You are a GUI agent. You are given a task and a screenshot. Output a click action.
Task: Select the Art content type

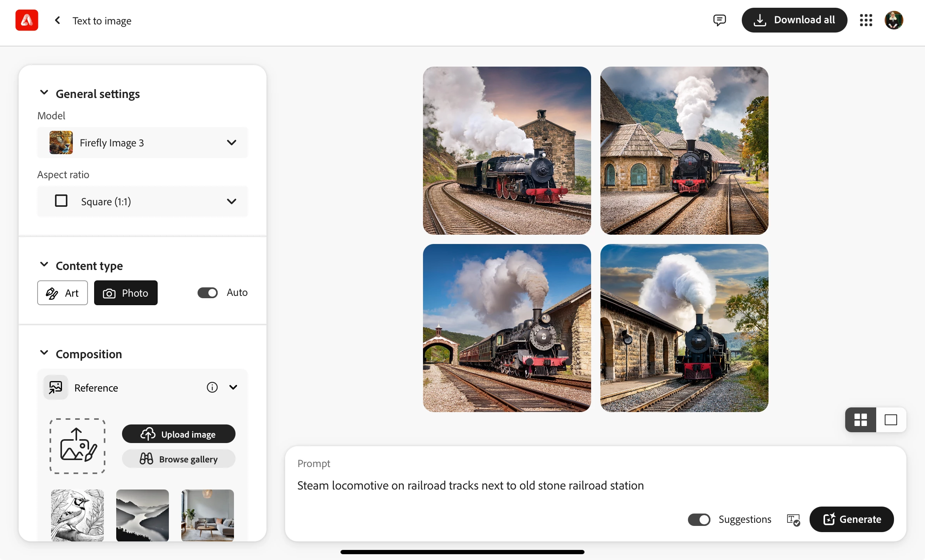(62, 293)
